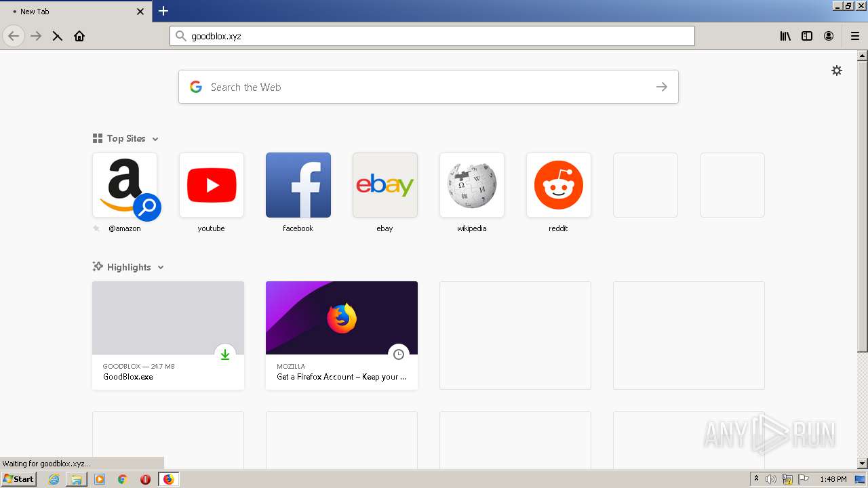
Task: Open the ebay top site tile
Action: coord(385,185)
